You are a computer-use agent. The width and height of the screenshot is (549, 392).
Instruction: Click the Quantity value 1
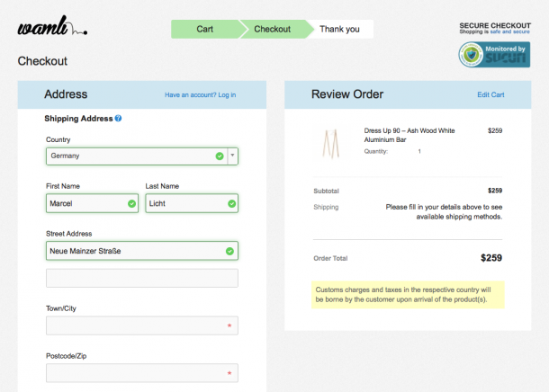419,151
